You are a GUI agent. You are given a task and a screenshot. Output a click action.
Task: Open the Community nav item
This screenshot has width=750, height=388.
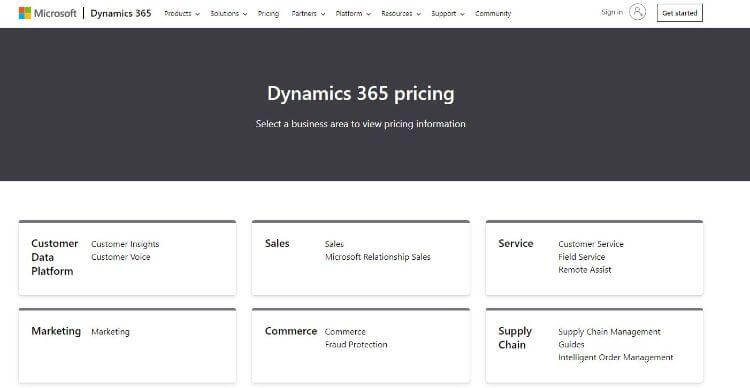tap(493, 14)
